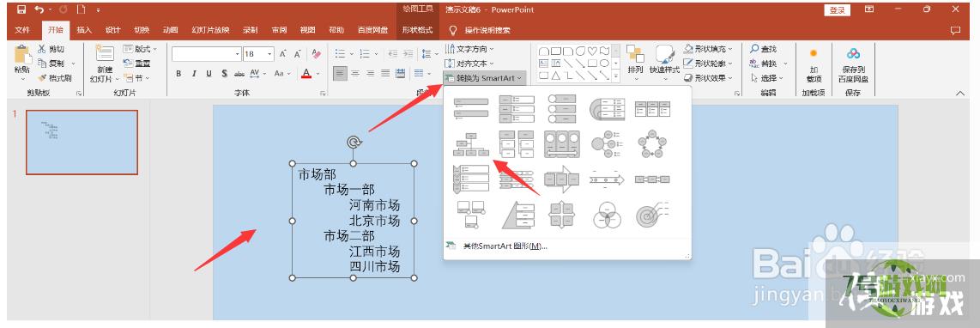Expand the Section (节) dropdown
Viewport: 980px width, 328px height.
click(x=137, y=78)
